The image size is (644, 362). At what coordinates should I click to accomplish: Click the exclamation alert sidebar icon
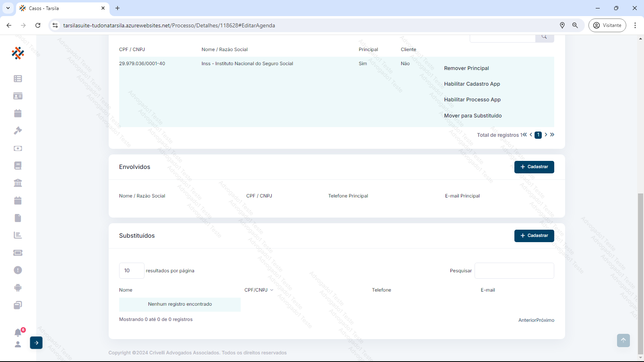click(x=18, y=270)
